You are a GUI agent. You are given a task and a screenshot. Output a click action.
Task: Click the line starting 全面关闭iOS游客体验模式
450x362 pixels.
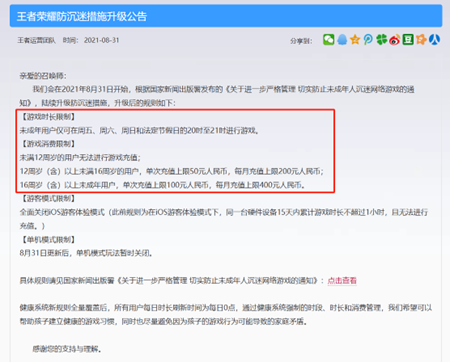[224, 219]
